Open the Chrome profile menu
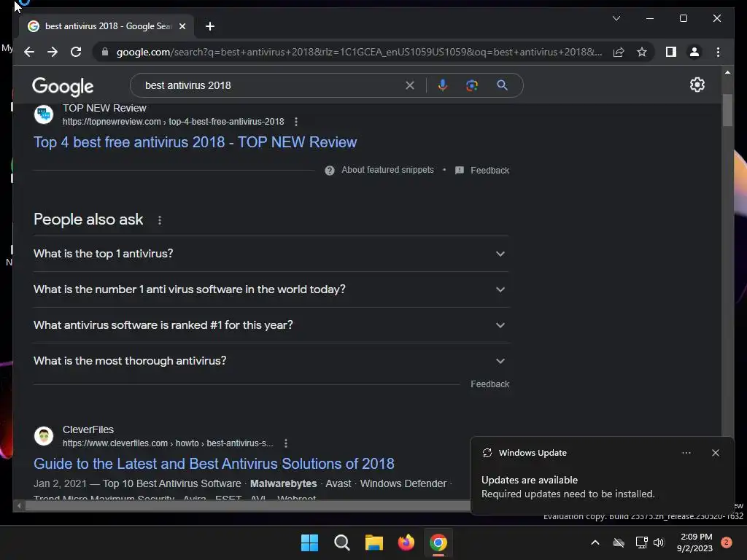Image resolution: width=747 pixels, height=560 pixels. (694, 52)
